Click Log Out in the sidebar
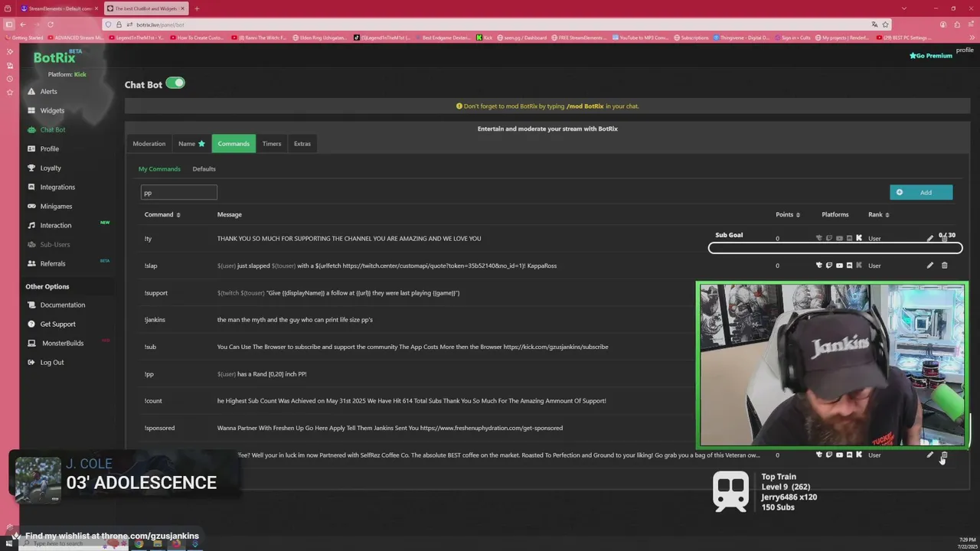Viewport: 980px width, 551px height. pyautogui.click(x=52, y=362)
